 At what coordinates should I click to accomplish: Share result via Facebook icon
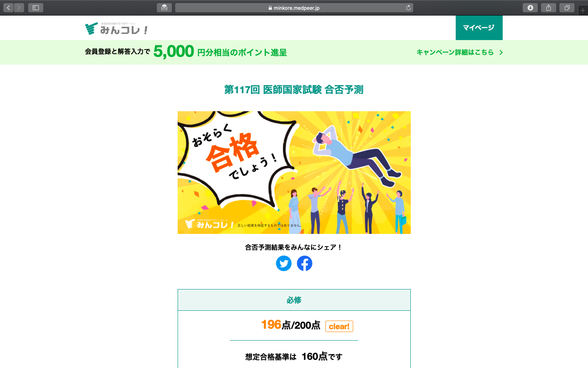[x=305, y=263]
